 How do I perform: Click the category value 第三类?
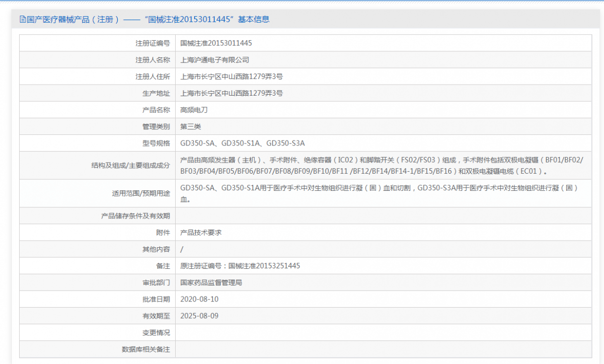coord(191,126)
